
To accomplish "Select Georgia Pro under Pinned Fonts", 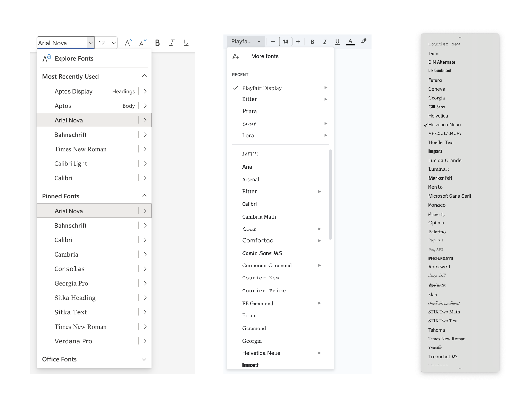I will coord(71,283).
